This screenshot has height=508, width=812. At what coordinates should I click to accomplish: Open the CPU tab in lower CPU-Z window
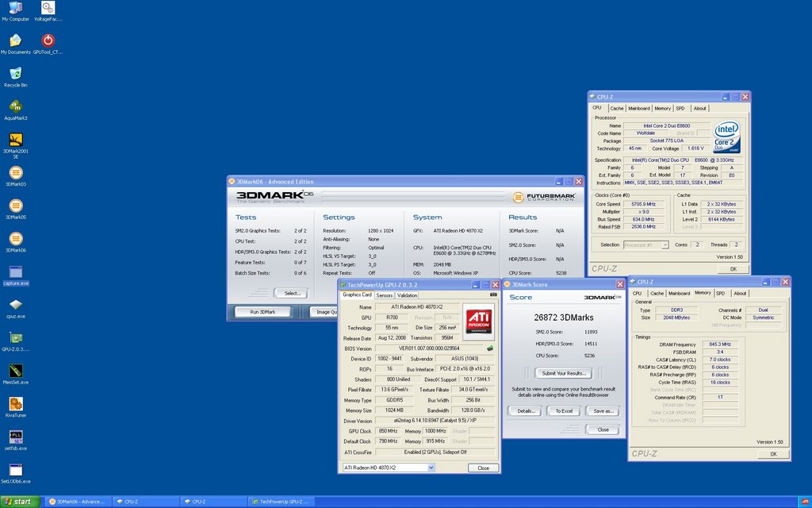[637, 294]
